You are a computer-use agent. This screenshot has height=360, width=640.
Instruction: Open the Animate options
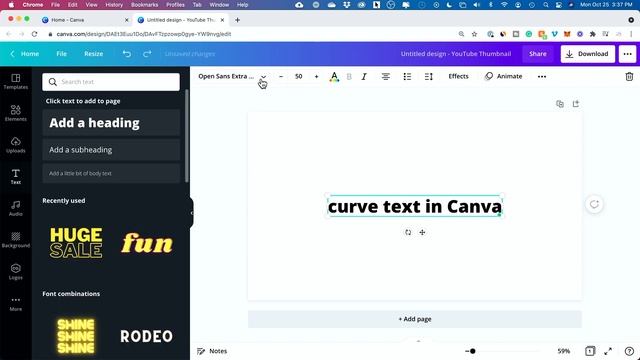point(503,76)
